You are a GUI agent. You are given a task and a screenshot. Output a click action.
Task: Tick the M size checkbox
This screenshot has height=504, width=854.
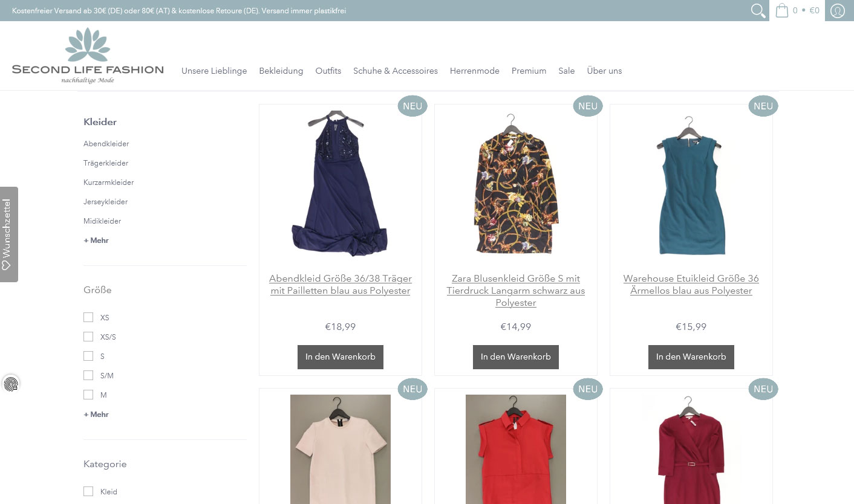88,395
